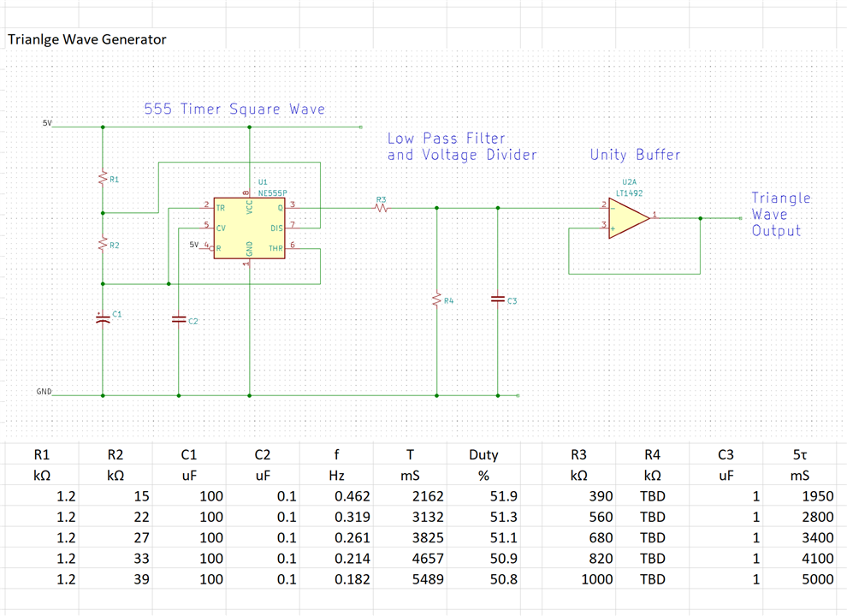Select the R4 column header cell

pyautogui.click(x=653, y=454)
